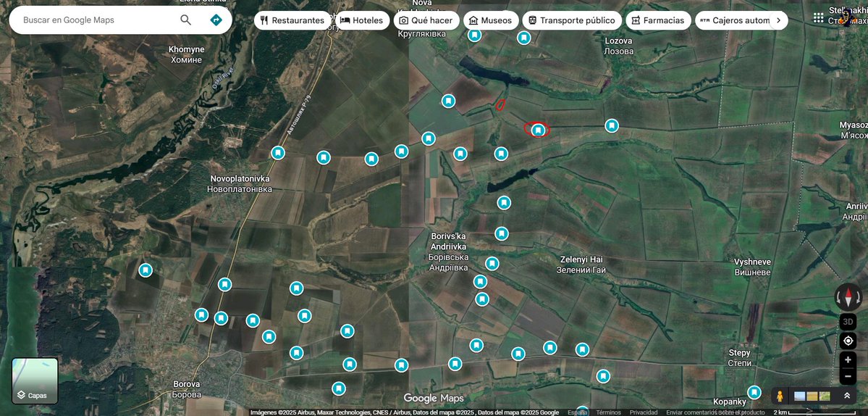This screenshot has height=416, width=868.
Task: Select the Farmacias chip
Action: click(658, 20)
